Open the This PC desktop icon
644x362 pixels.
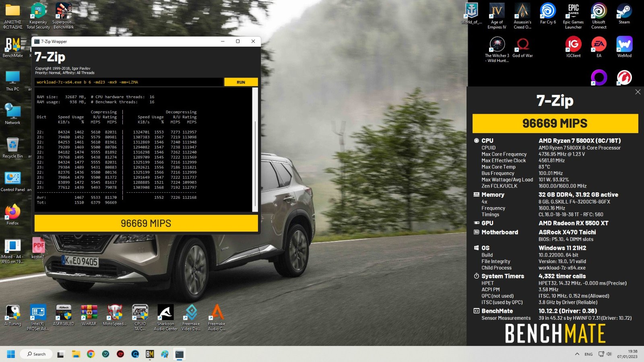pos(12,81)
